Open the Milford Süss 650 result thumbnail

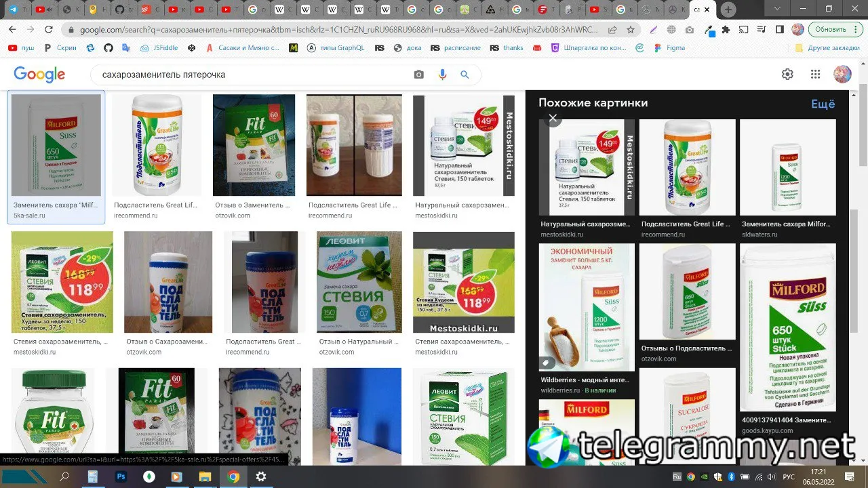56,145
